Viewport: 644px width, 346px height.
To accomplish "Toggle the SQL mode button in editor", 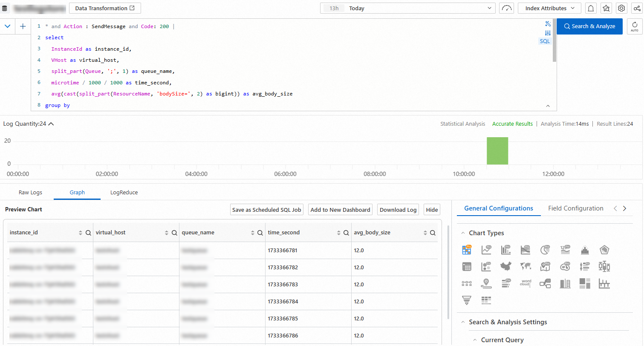I will pos(545,41).
